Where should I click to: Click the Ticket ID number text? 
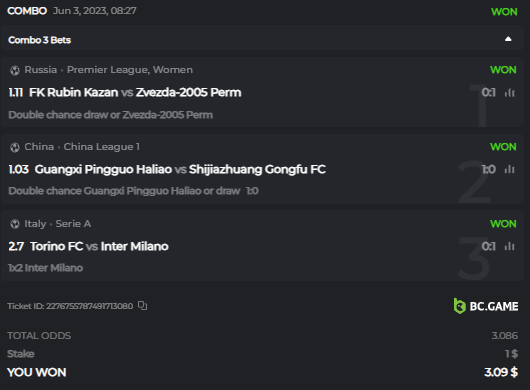[89, 306]
